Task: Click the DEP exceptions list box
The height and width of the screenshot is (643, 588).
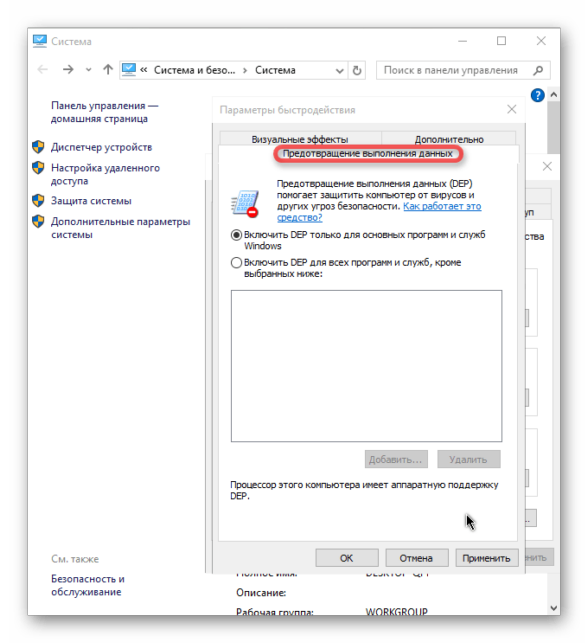Action: tap(366, 366)
